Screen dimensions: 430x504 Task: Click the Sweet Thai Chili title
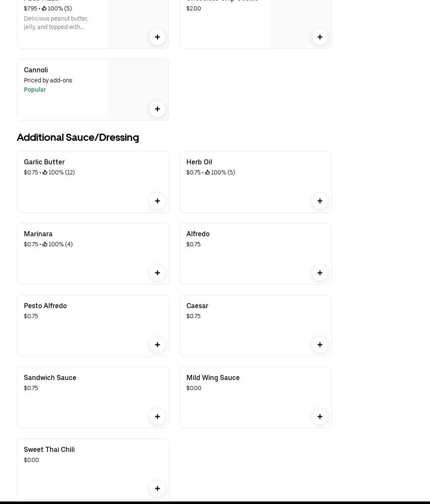49,450
